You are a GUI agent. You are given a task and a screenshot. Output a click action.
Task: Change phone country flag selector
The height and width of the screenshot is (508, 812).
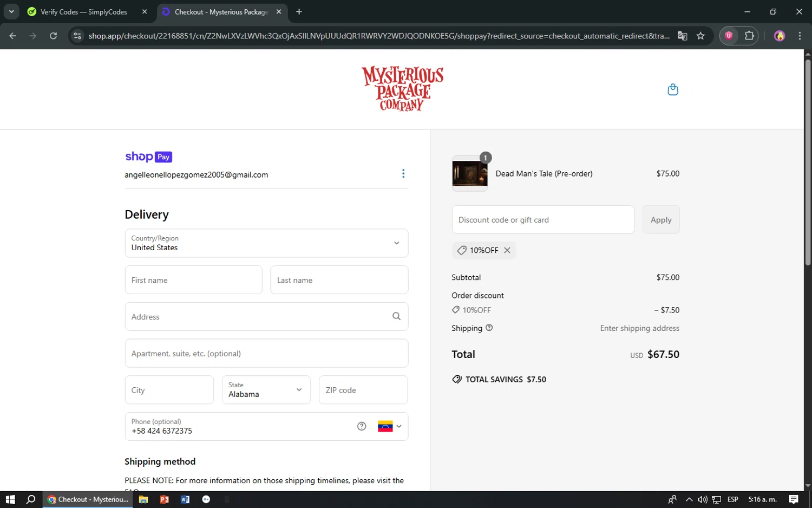pos(390,426)
